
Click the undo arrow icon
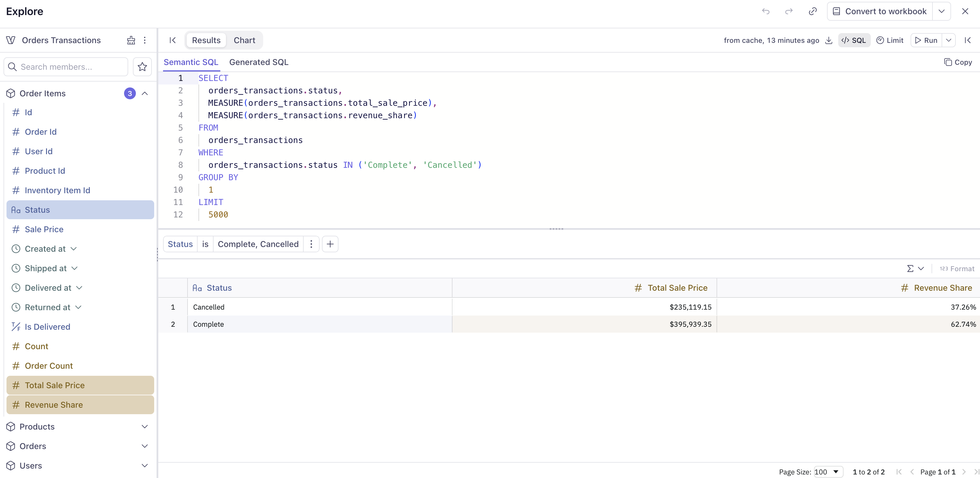tap(766, 12)
